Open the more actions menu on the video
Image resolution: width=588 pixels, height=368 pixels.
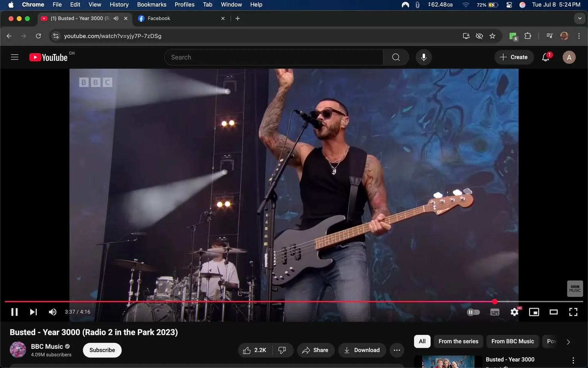397,350
